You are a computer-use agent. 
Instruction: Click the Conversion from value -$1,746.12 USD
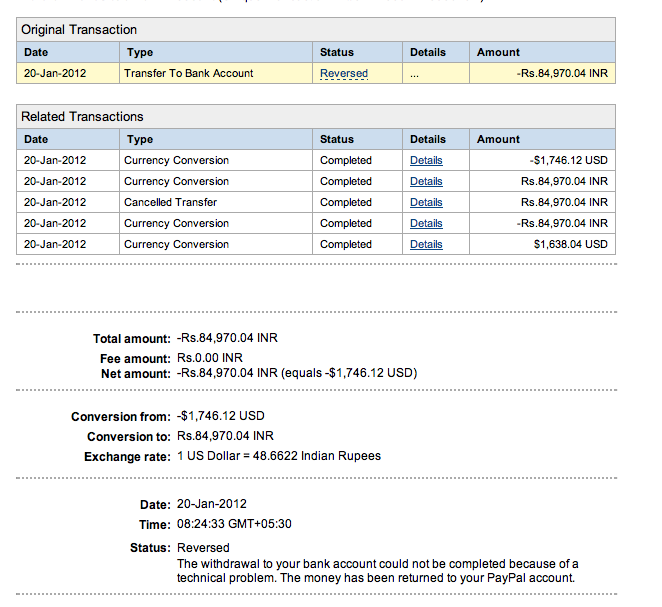221,416
